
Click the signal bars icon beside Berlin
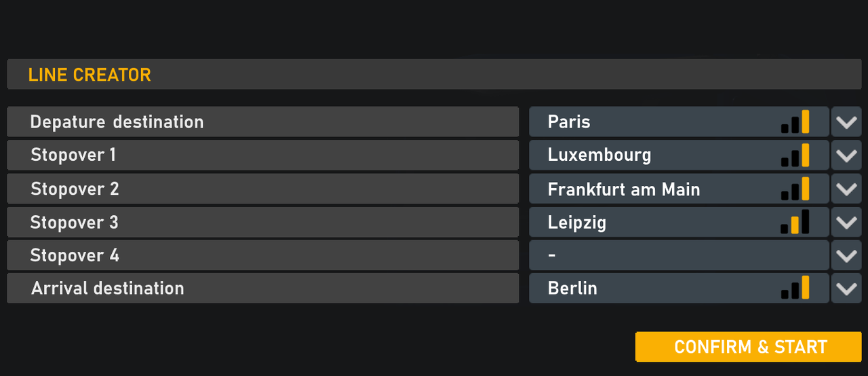795,288
